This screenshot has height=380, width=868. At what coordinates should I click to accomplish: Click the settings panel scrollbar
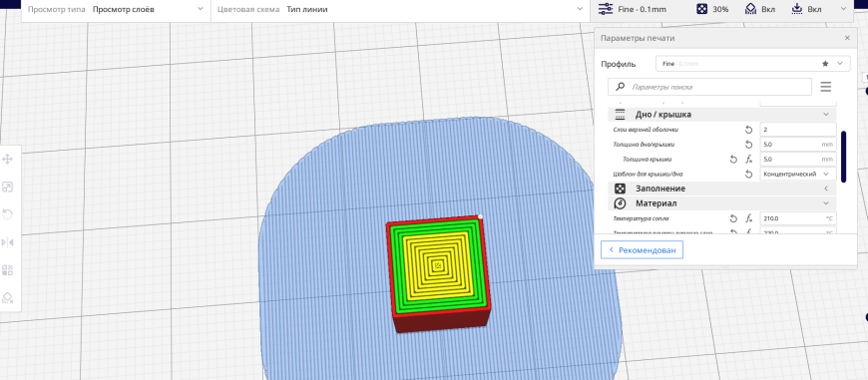pyautogui.click(x=843, y=157)
